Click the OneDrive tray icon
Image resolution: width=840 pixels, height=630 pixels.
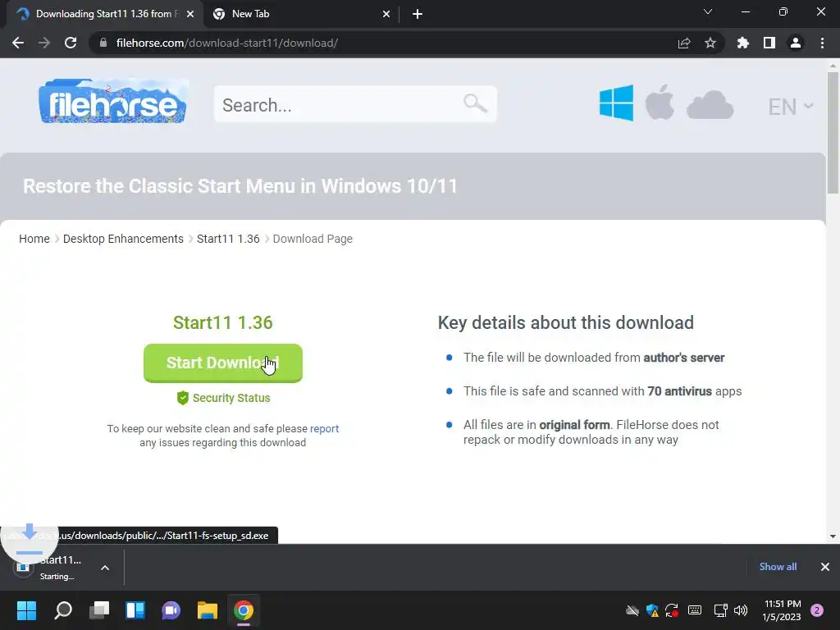tap(632, 610)
